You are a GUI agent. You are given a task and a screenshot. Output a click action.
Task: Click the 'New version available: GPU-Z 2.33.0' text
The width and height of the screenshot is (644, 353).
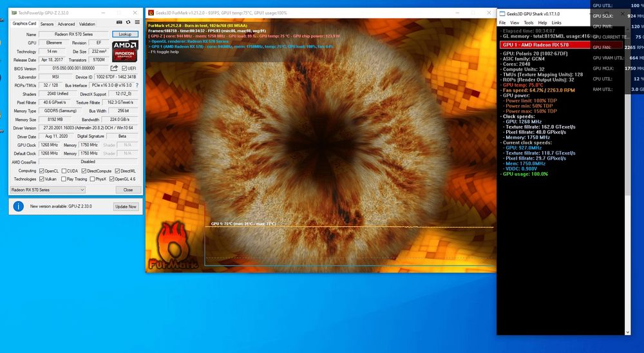[x=61, y=206]
